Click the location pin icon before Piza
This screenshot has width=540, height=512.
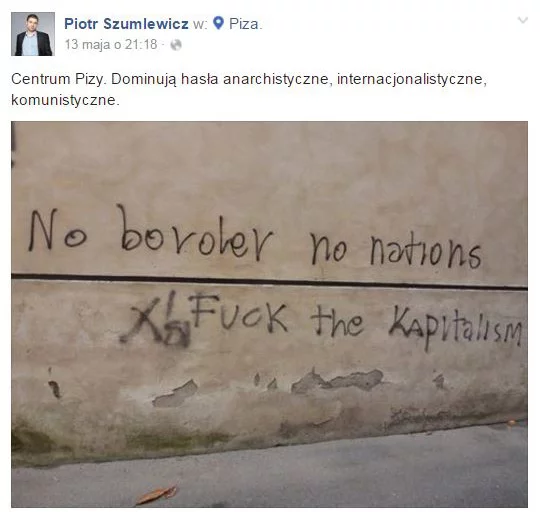tap(218, 23)
